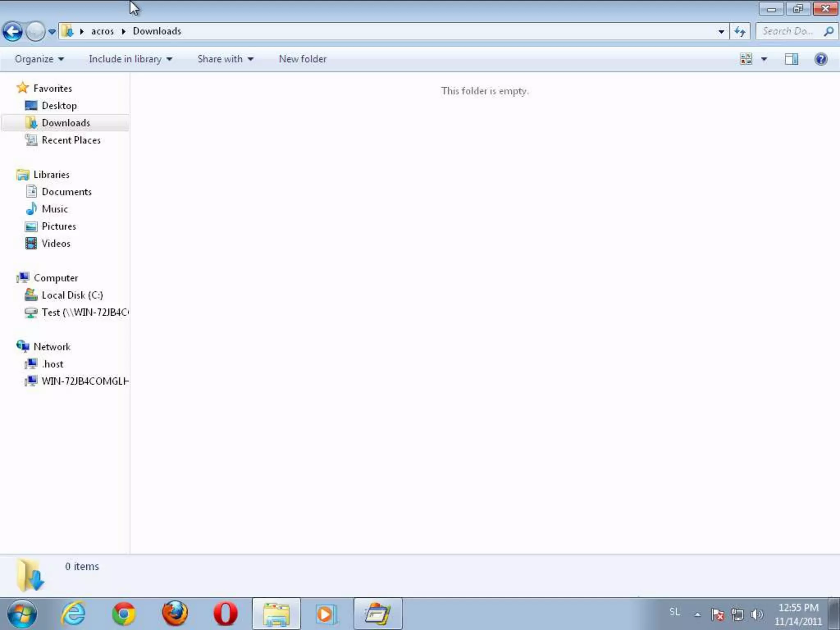This screenshot has width=840, height=630.
Task: Toggle the preview pane button
Action: pos(791,59)
